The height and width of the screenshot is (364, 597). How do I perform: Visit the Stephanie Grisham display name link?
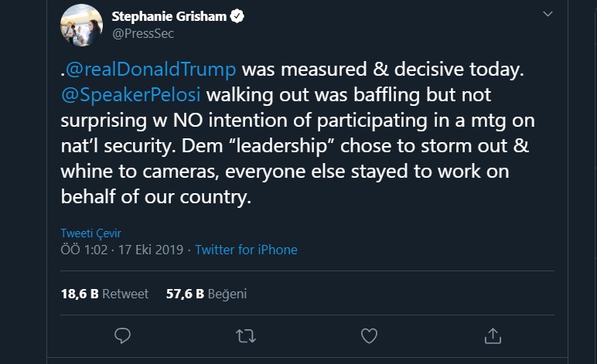coord(170,16)
